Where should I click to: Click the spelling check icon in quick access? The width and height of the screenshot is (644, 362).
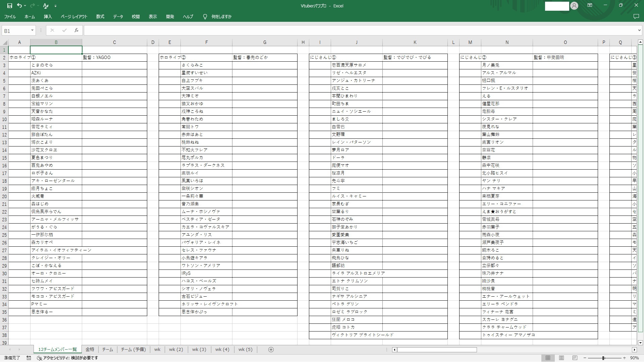point(46,6)
